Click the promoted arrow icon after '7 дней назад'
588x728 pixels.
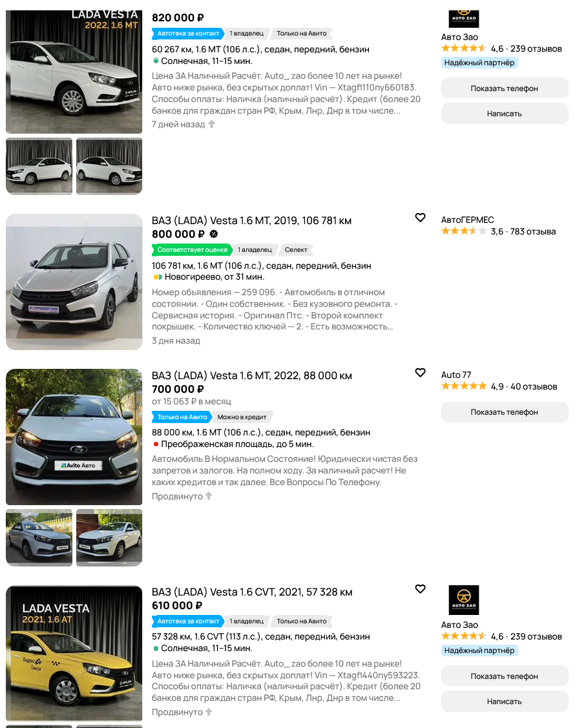tap(211, 124)
